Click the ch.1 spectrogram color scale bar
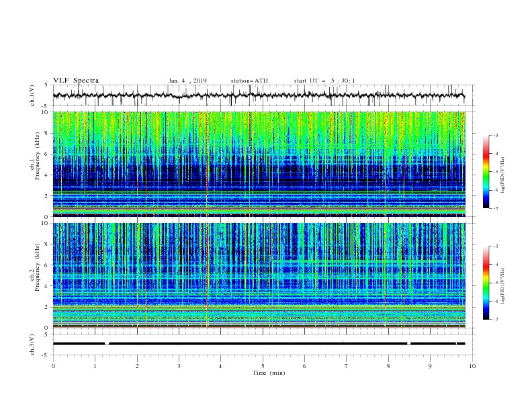The height and width of the screenshot is (411, 532). click(486, 172)
